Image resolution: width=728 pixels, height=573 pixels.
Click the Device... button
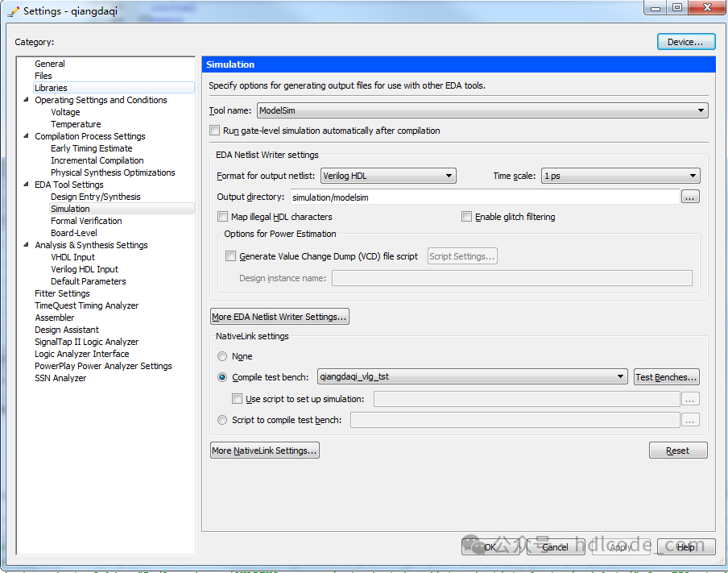(x=686, y=42)
